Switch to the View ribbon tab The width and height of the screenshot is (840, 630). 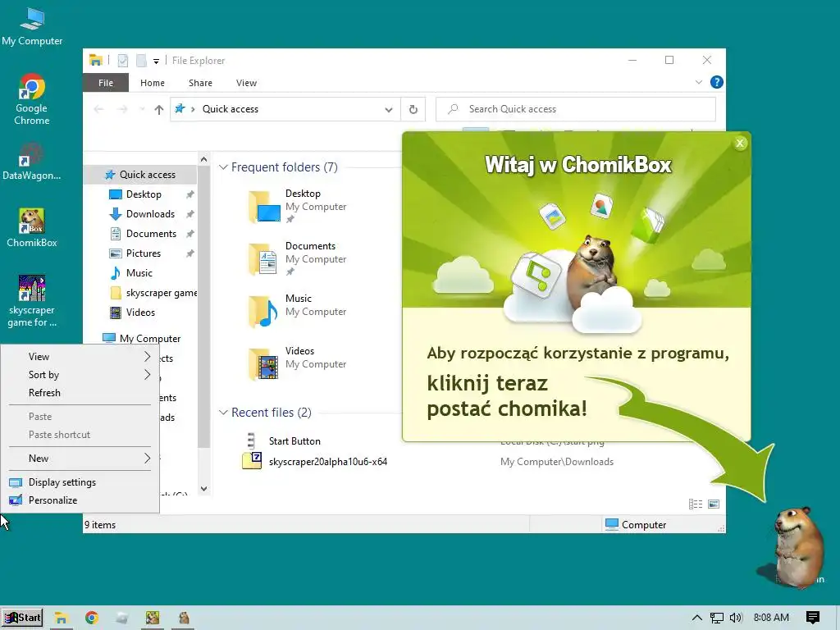(246, 83)
